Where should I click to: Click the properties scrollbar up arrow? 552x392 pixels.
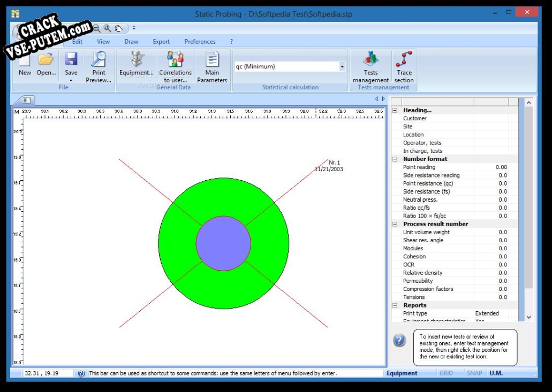click(x=528, y=102)
